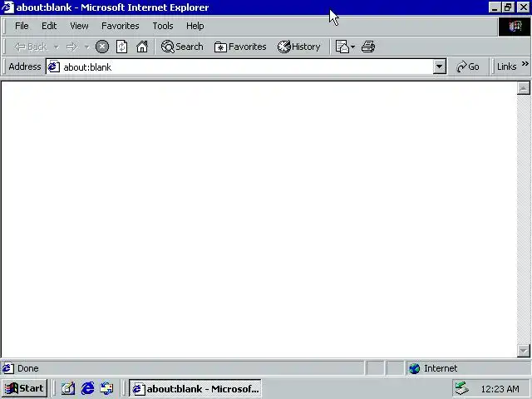The width and height of the screenshot is (532, 399).
Task: Open the Back history dropdown arrow
Action: point(57,47)
